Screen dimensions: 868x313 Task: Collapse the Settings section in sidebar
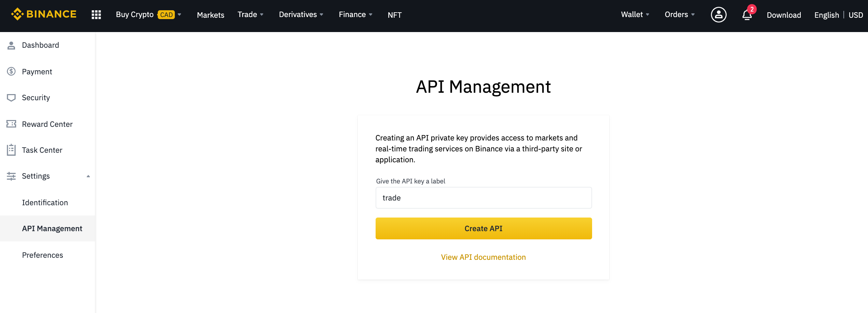pyautogui.click(x=88, y=176)
